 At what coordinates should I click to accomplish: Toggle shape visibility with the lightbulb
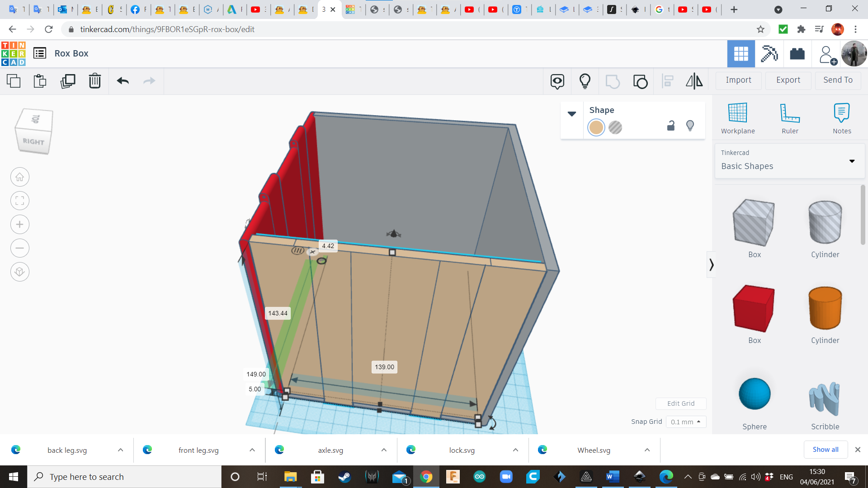(x=690, y=126)
